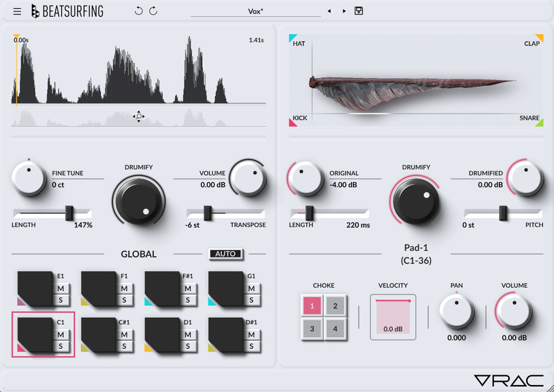This screenshot has width=554, height=392.
Task: Toggle the AUTO button
Action: (x=225, y=254)
